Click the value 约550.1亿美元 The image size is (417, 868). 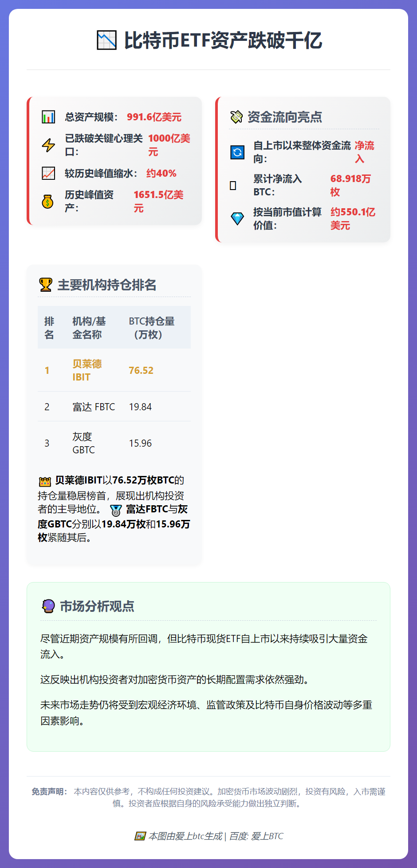tap(353, 218)
